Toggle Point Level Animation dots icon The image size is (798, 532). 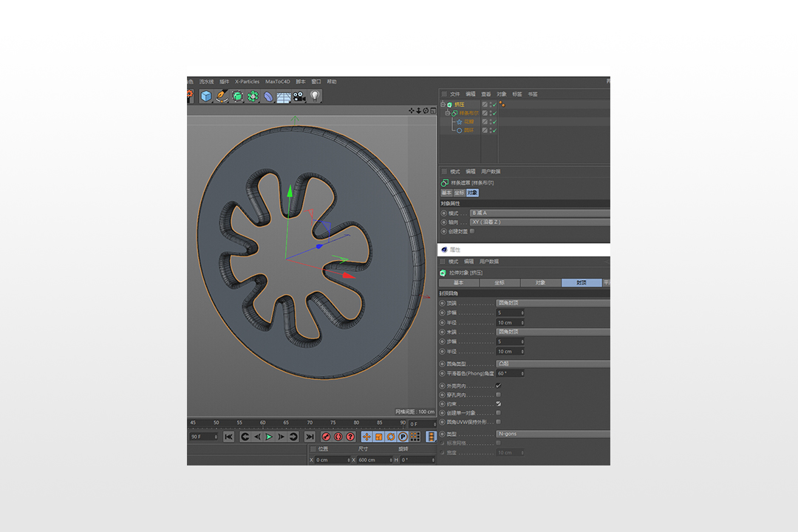415,437
